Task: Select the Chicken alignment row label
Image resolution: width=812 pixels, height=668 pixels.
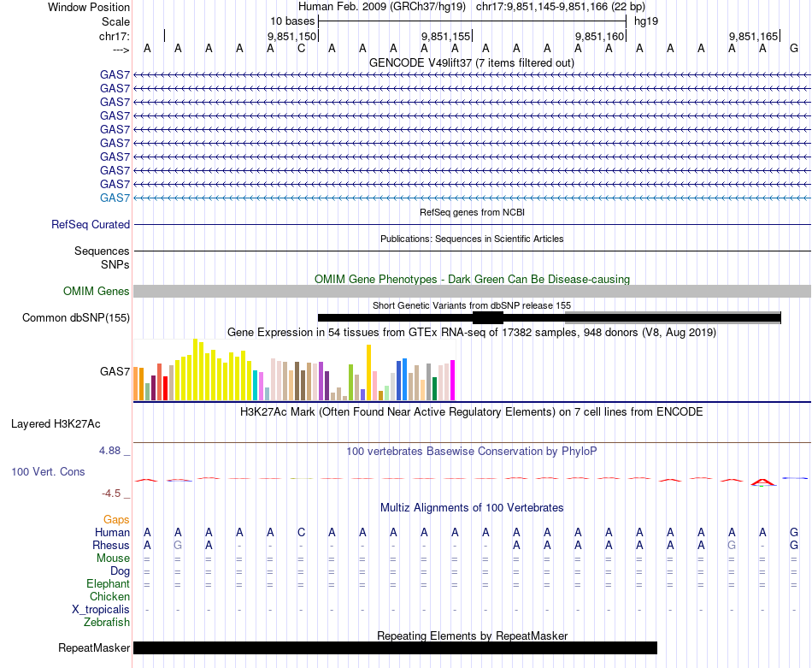Action: 109,596
